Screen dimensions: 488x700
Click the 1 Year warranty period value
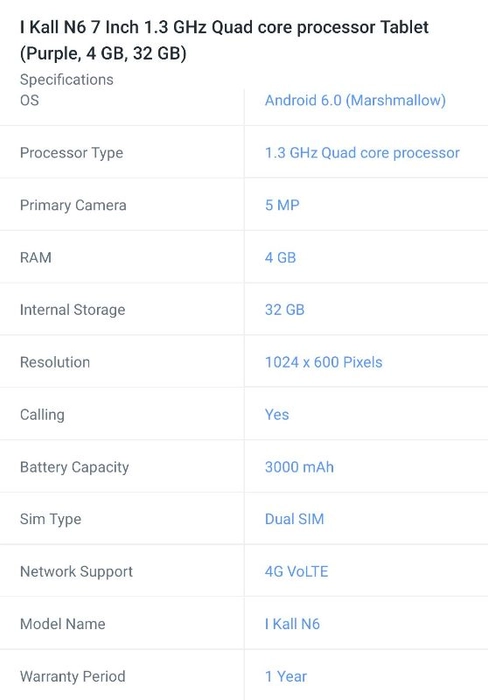[286, 676]
